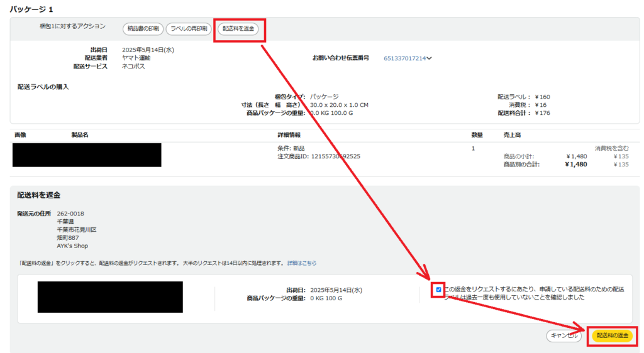Viewport: 644px width, 353px height.
Task: Select 配送料を返金 in the package actions
Action: pyautogui.click(x=240, y=30)
